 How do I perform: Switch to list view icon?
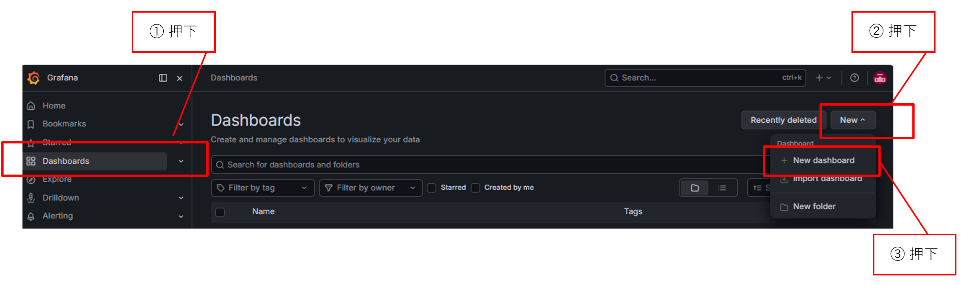(x=722, y=188)
